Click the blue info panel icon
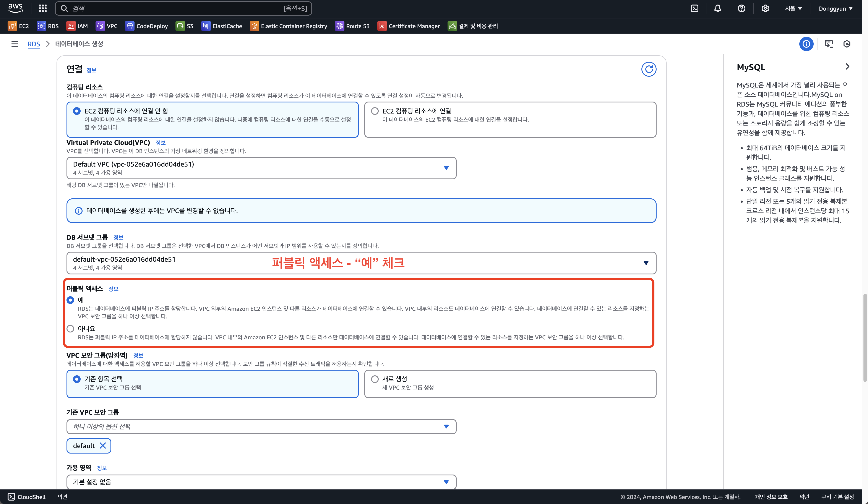The width and height of the screenshot is (868, 504). 806,44
